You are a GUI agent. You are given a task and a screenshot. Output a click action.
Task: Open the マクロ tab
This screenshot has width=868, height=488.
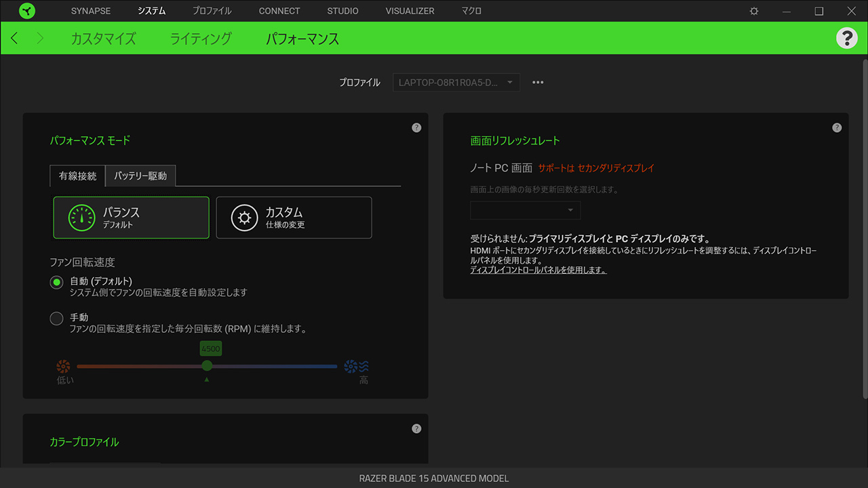pyautogui.click(x=471, y=11)
